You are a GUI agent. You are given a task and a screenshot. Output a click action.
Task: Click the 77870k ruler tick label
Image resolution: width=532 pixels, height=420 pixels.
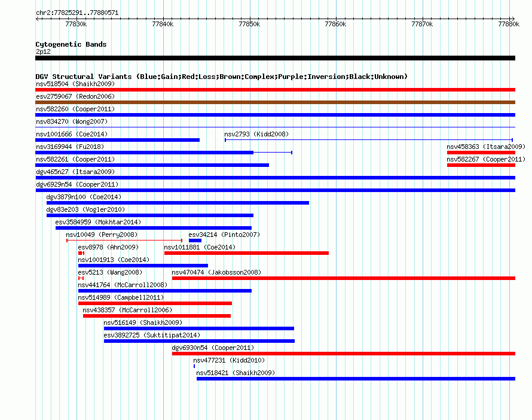(x=422, y=24)
